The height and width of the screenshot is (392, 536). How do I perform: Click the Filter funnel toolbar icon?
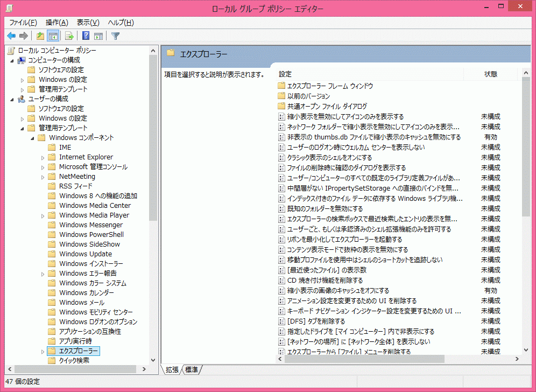point(116,36)
